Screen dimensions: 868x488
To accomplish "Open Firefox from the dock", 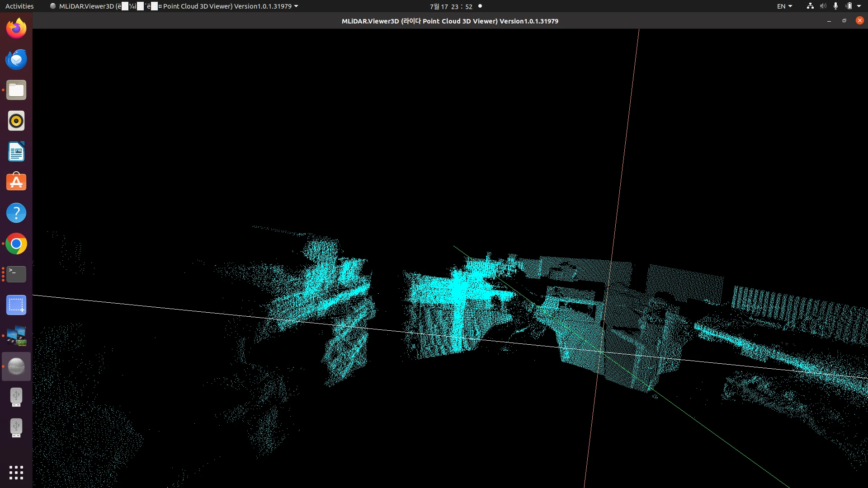I will point(16,28).
